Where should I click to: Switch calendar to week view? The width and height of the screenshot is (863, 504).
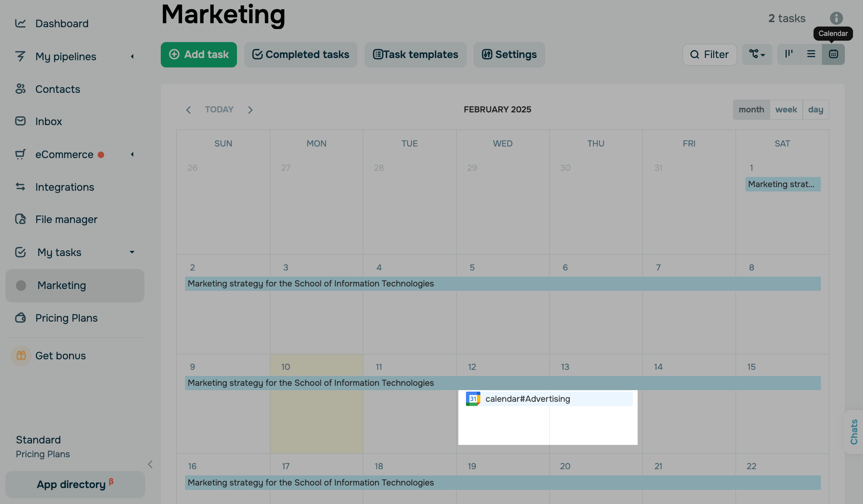click(x=786, y=110)
